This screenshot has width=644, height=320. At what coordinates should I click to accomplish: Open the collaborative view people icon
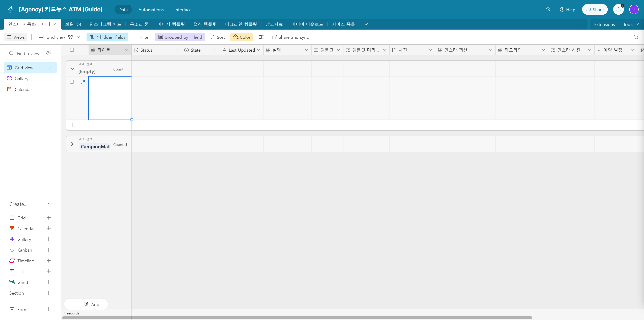click(x=70, y=37)
